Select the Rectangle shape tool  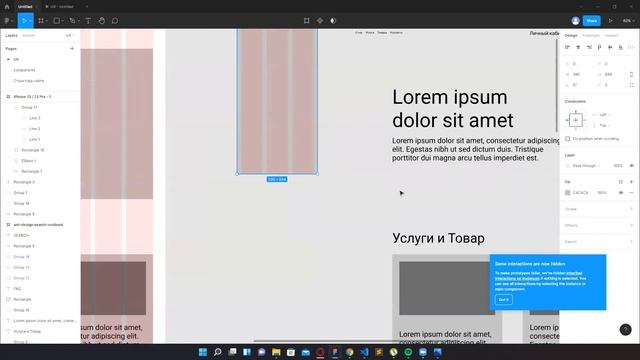click(56, 20)
